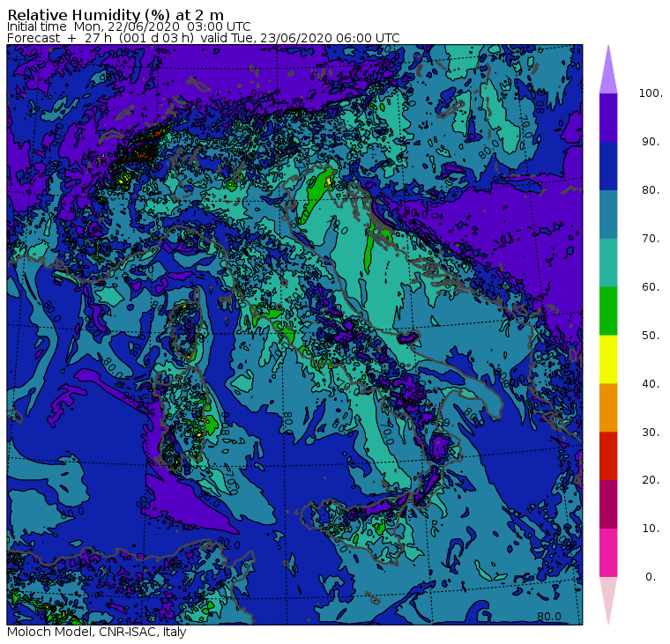Click the '60.' colorbar label
Screen dimensions: 670x644
coord(651,286)
